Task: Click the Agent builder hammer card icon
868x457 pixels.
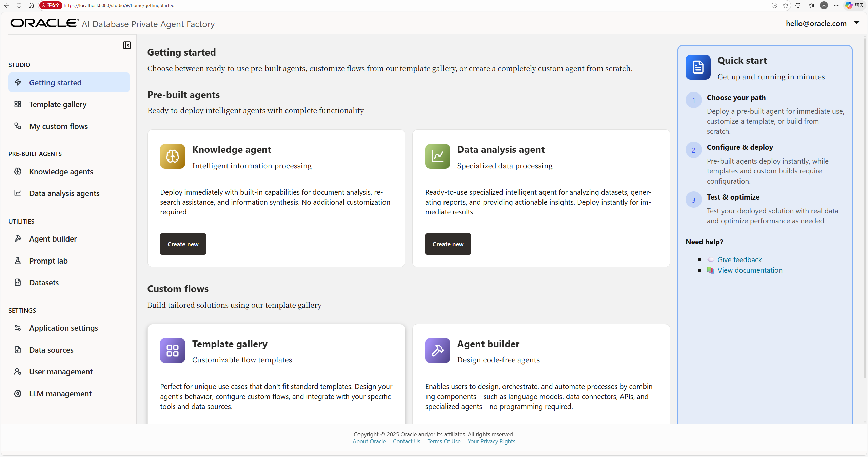Action: [437, 351]
